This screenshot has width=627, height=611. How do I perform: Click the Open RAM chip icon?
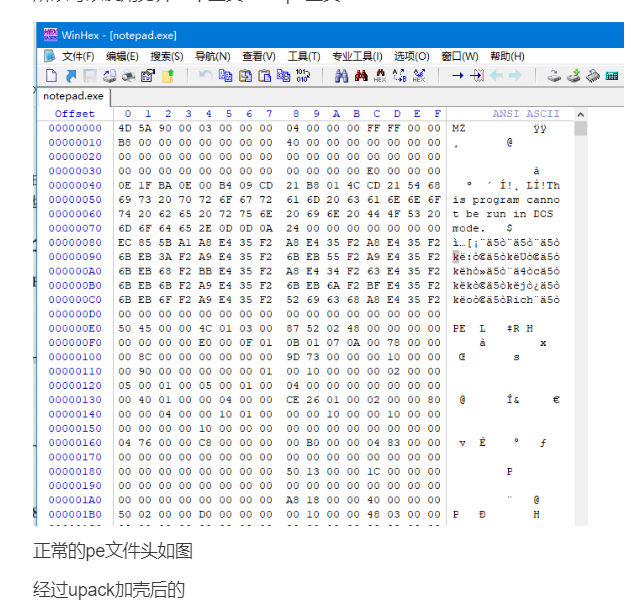coord(593,76)
